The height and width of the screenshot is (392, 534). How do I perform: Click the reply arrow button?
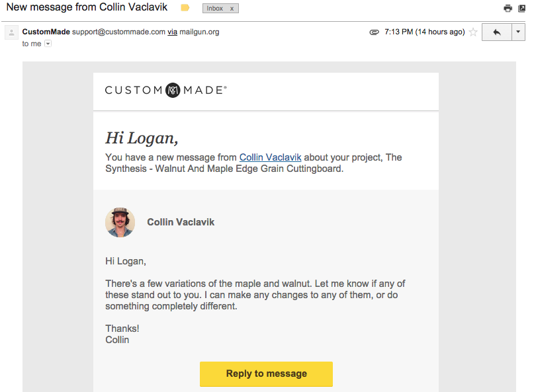[x=497, y=32]
